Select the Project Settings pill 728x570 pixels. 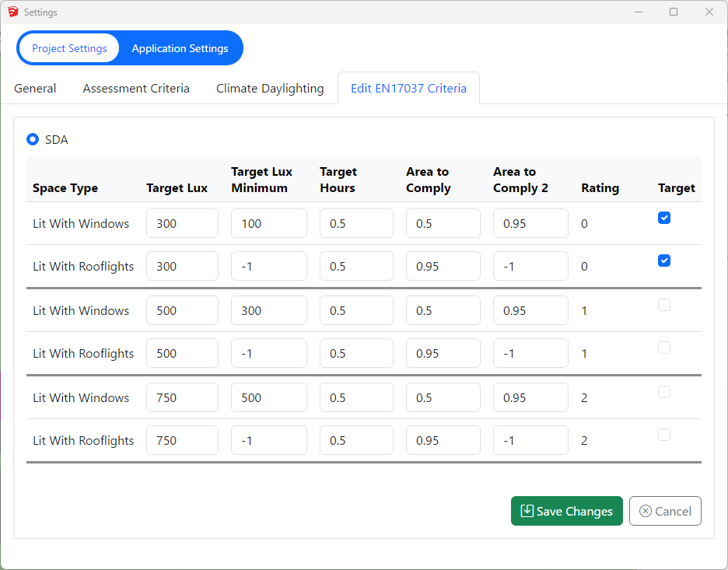[x=69, y=48]
